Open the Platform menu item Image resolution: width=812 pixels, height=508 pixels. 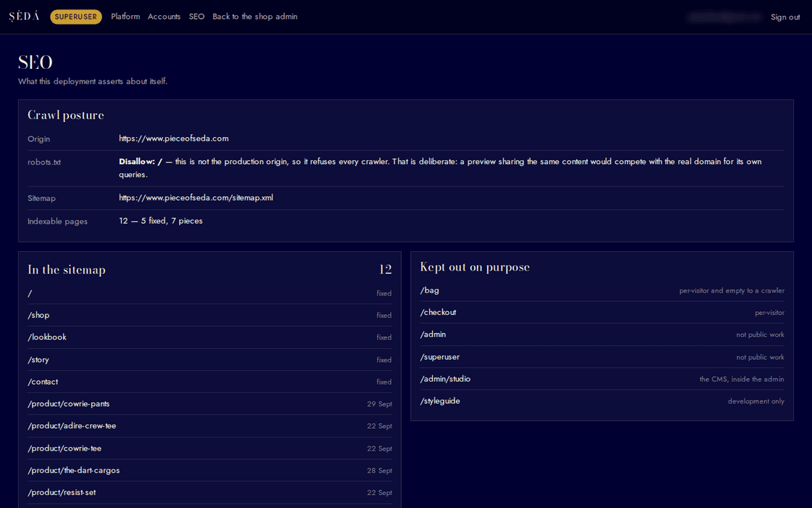pyautogui.click(x=125, y=17)
